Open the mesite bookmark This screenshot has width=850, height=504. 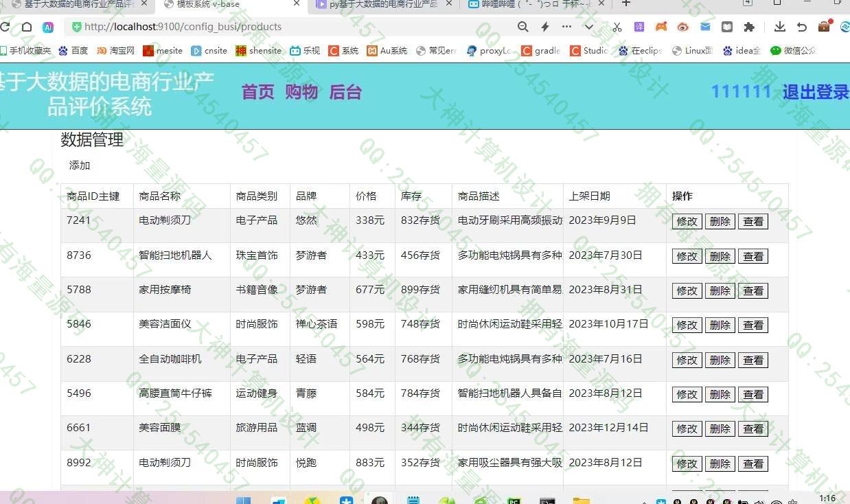pos(163,50)
